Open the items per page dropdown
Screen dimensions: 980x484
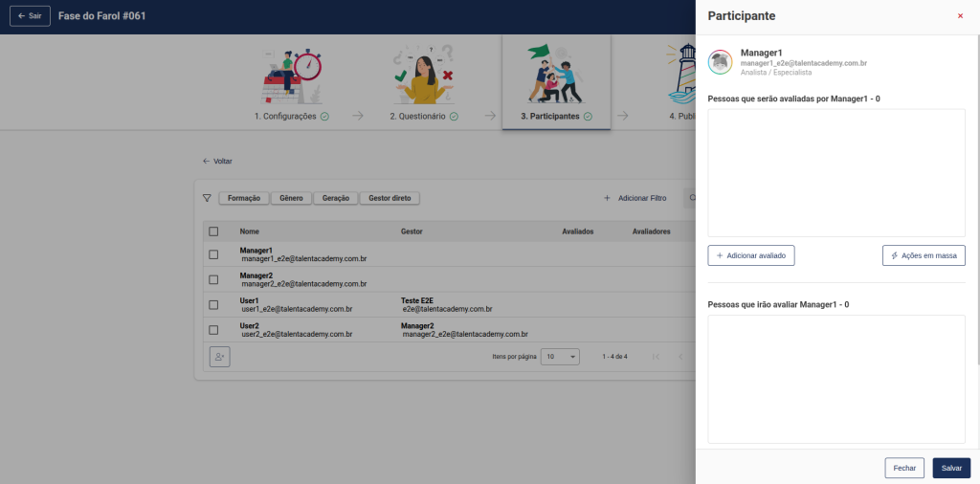point(560,357)
